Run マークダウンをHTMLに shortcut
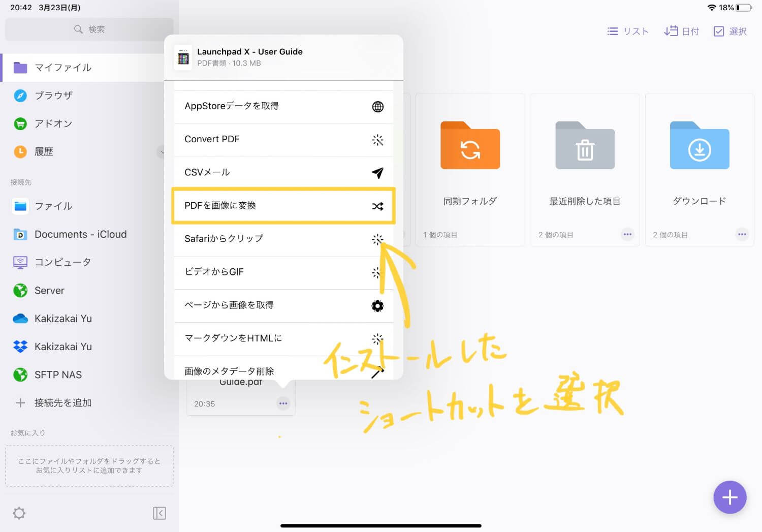Screen dimensions: 762x532 click(283, 338)
